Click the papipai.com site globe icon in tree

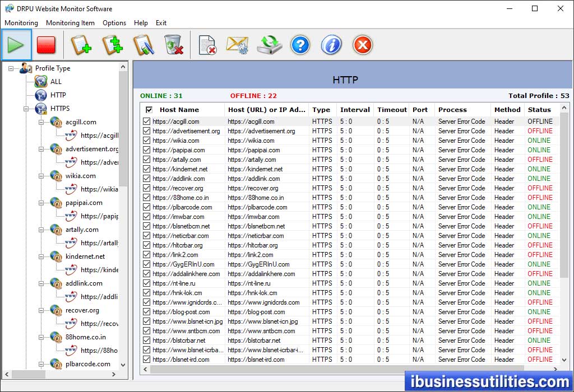click(56, 203)
